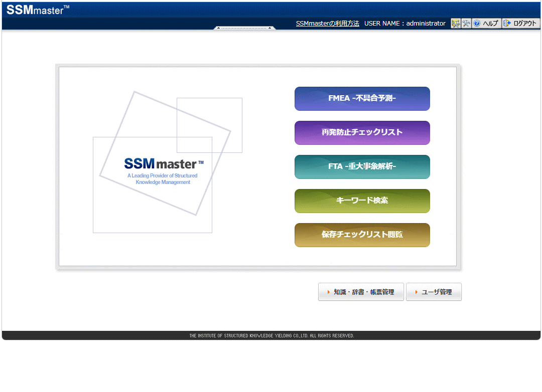View 保存チェックリスト閲覧 saved checklists
The image size is (542, 392).
coord(362,235)
